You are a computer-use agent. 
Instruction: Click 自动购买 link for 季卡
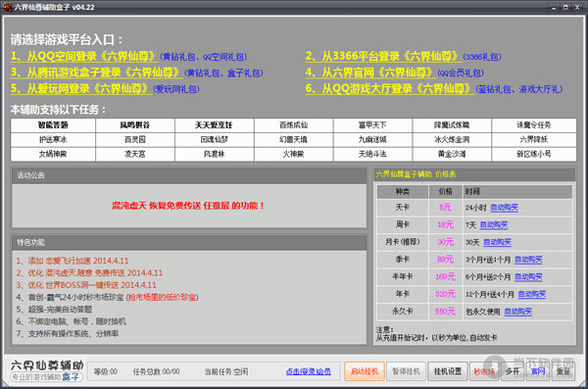tap(528, 260)
